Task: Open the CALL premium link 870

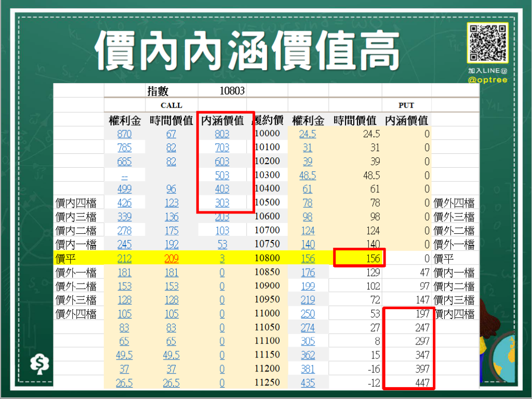Action: (x=125, y=134)
